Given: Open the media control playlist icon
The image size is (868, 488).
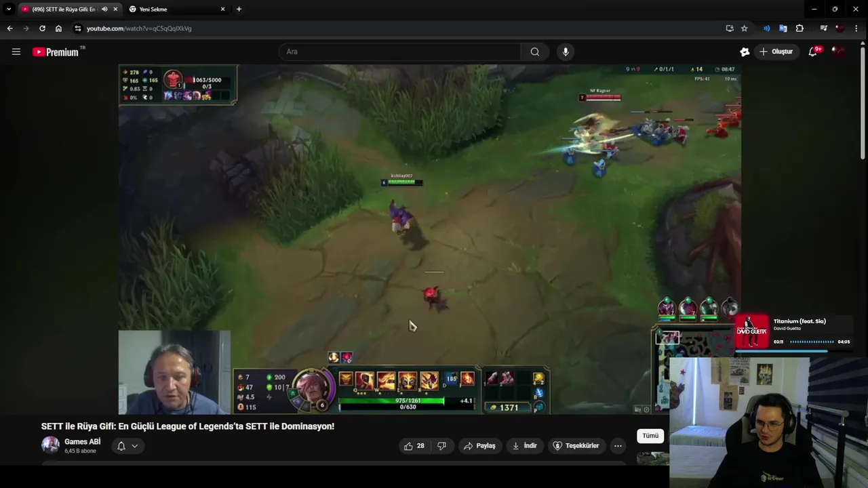Looking at the screenshot, I should [823, 28].
